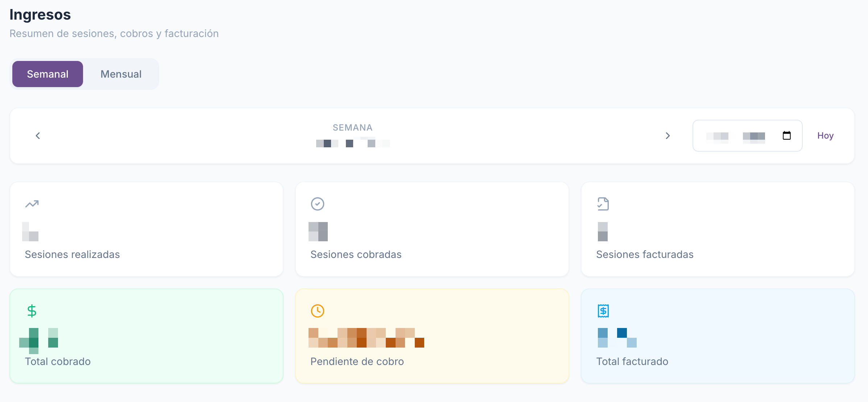
Task: Select the 'Sesiones cobradas' label
Action: point(356,255)
